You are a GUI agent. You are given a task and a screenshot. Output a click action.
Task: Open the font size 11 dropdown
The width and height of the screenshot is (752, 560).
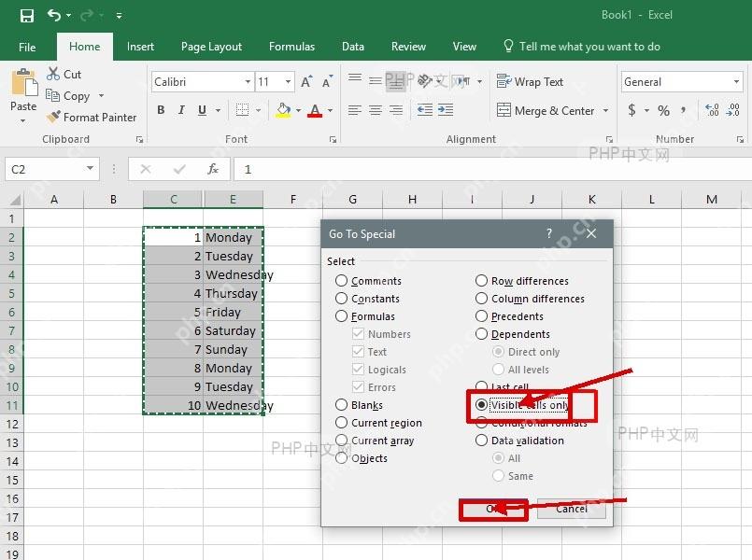tap(288, 82)
